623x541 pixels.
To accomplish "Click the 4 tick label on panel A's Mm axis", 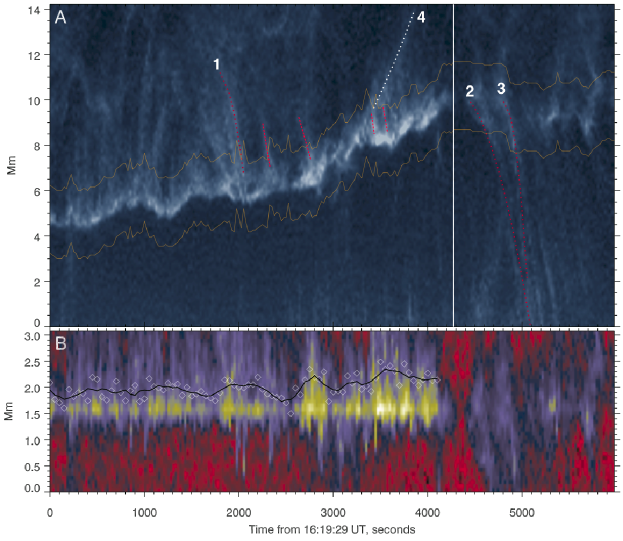I will [37, 237].
